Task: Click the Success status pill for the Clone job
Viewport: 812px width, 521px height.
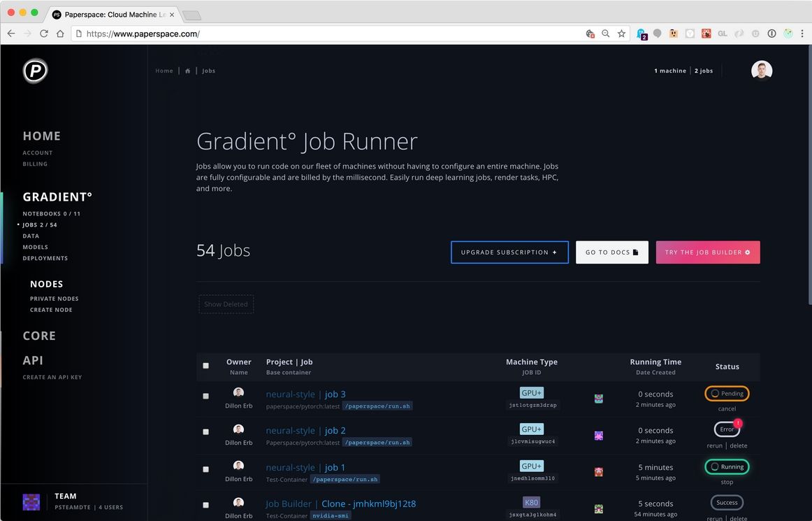Action: click(x=727, y=502)
